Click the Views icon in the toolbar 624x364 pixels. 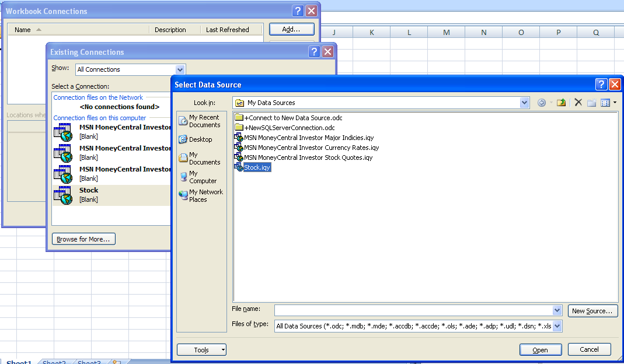pos(606,101)
